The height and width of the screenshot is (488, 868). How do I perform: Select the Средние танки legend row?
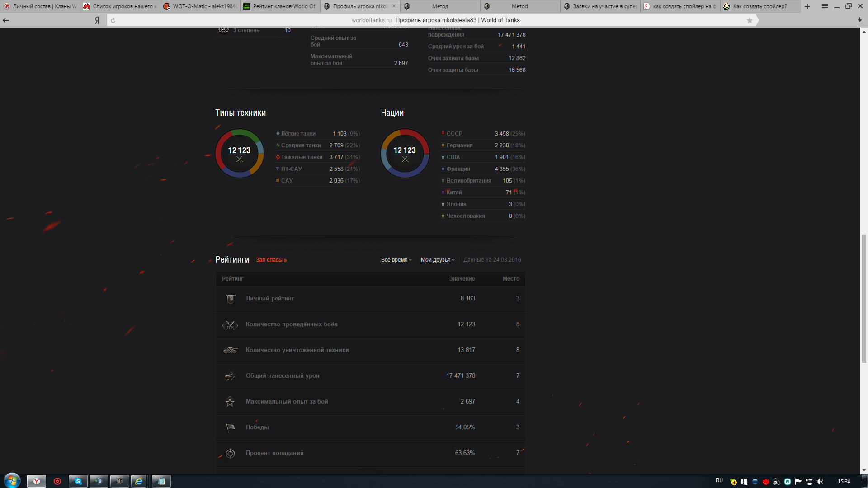tap(318, 145)
